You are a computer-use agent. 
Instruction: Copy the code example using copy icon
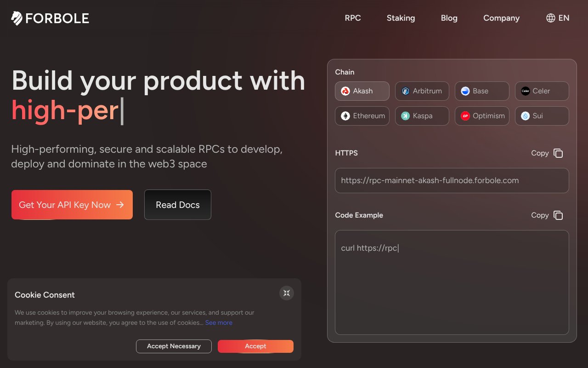click(x=558, y=215)
